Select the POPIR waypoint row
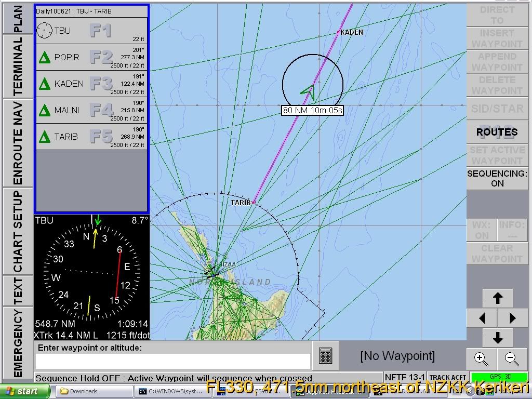 91,57
